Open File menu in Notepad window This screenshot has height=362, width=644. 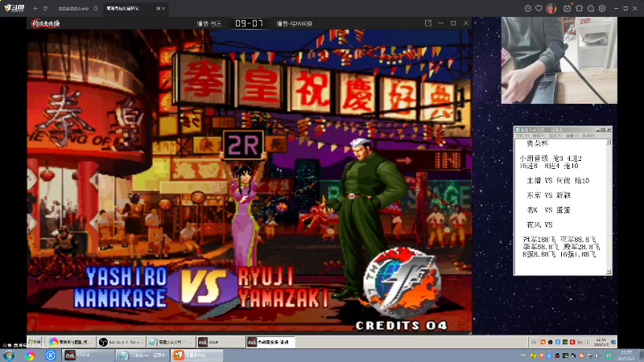(522, 135)
